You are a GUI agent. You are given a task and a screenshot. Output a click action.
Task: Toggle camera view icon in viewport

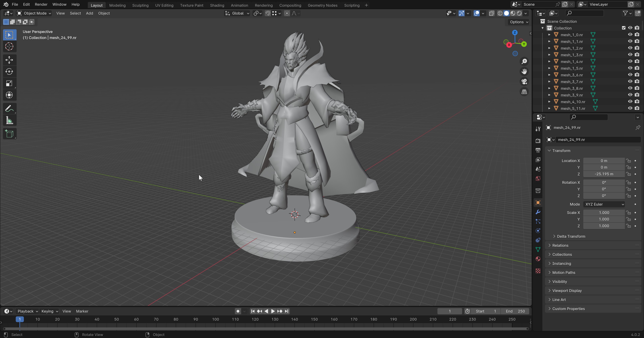coord(524,81)
